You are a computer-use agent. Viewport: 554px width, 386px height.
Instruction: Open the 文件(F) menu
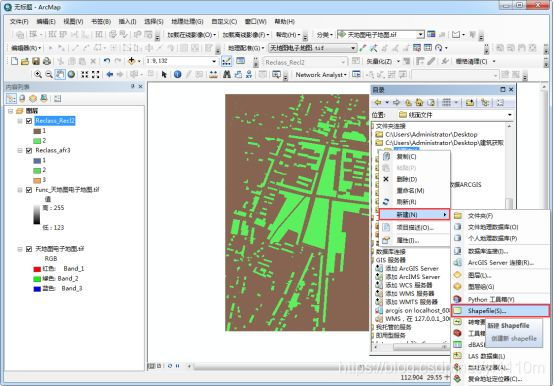pyautogui.click(x=19, y=22)
